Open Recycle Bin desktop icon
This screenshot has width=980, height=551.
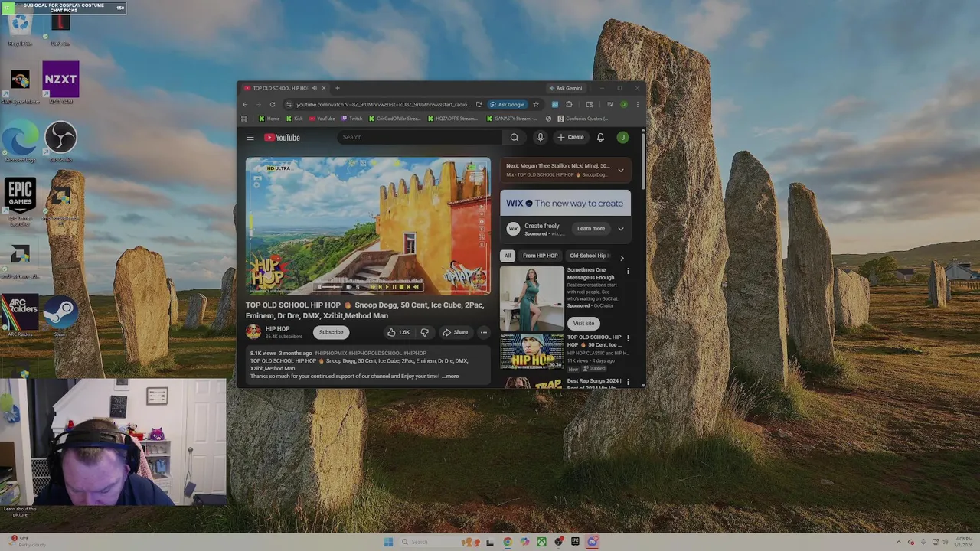(20, 27)
